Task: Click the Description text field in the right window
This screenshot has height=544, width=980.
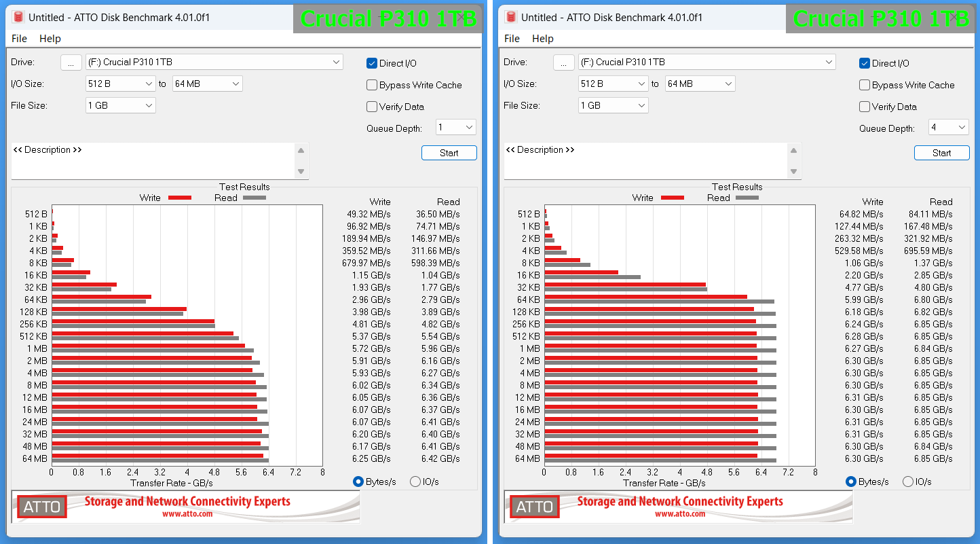Action: pyautogui.click(x=645, y=161)
